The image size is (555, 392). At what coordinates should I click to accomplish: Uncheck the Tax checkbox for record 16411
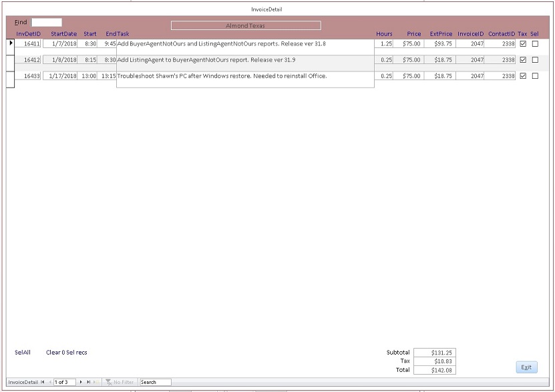point(523,43)
